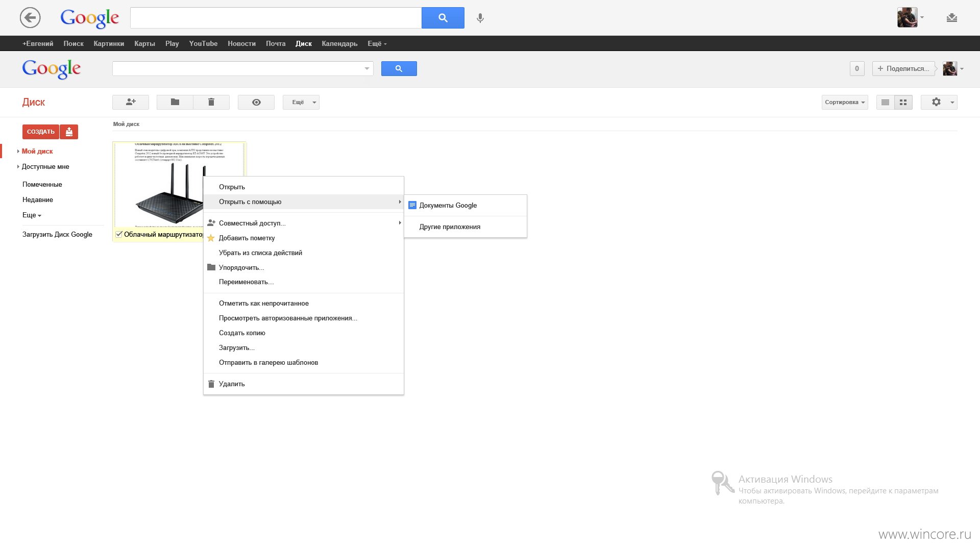The image size is (980, 551).
Task: Open Новости in black navigation bar
Action: (x=241, y=43)
